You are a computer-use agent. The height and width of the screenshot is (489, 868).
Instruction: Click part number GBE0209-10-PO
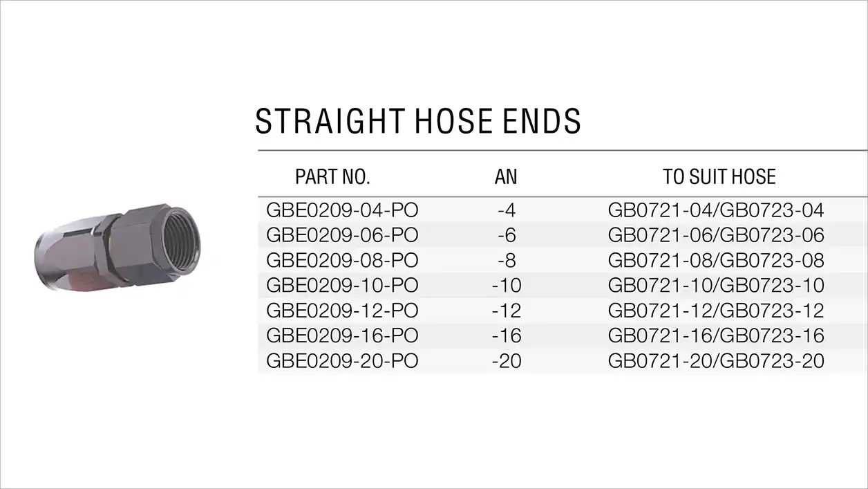343,285
